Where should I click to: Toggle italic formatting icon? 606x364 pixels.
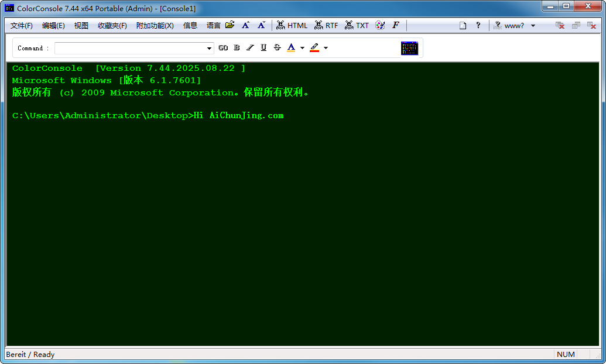pyautogui.click(x=250, y=47)
